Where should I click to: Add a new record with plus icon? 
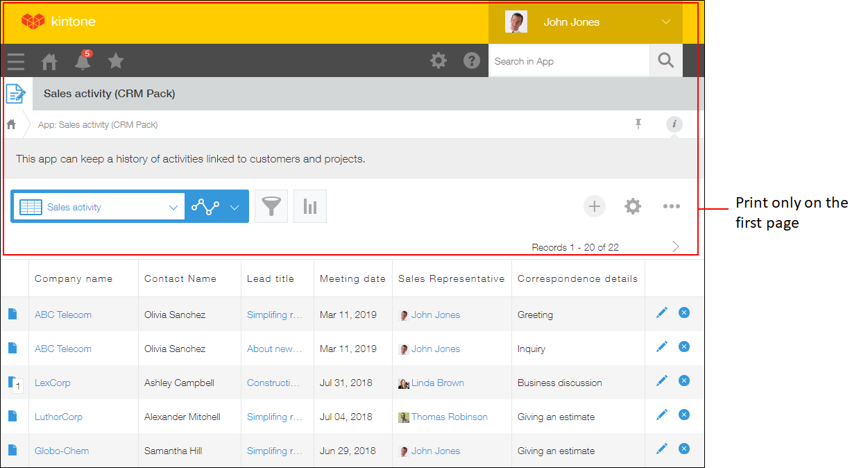point(594,206)
